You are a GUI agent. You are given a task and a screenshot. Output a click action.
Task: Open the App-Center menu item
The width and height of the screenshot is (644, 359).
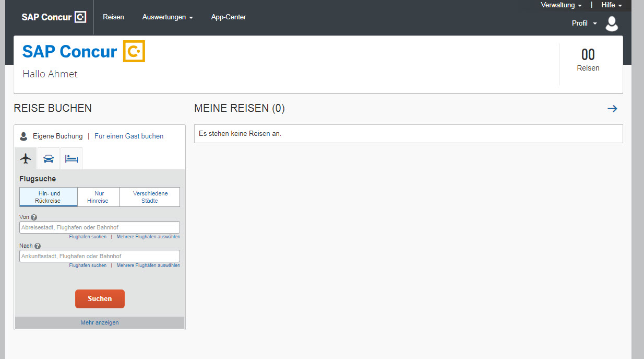click(x=229, y=17)
